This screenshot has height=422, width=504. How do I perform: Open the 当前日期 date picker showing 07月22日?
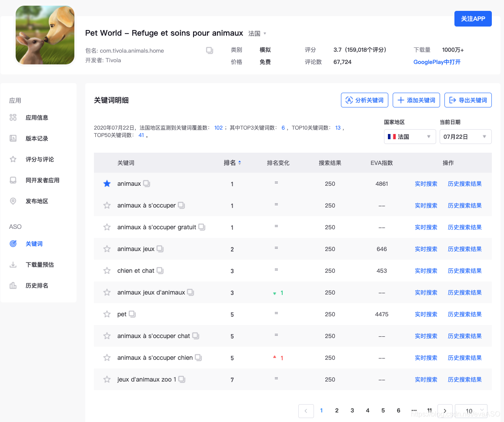pos(465,136)
